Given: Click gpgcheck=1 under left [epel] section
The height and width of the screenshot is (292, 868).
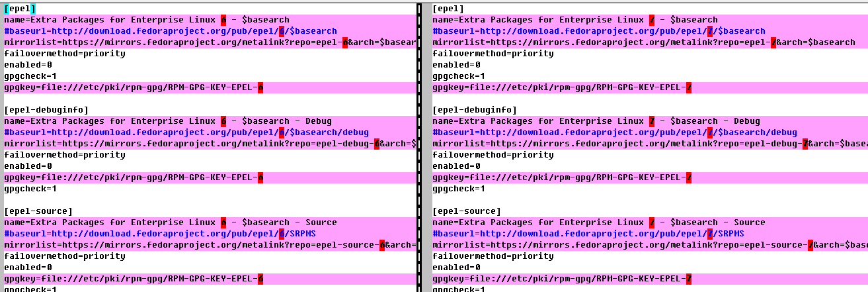Looking at the screenshot, I should [x=31, y=76].
